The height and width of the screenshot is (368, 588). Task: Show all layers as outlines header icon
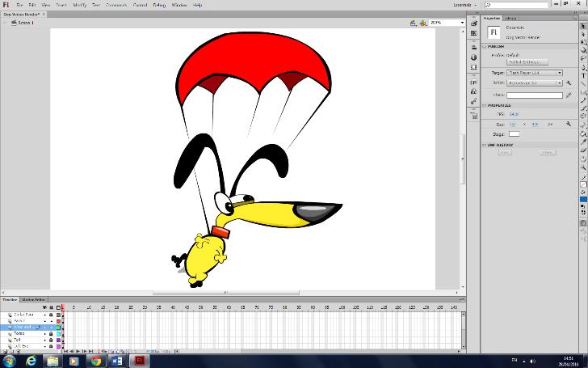click(58, 307)
